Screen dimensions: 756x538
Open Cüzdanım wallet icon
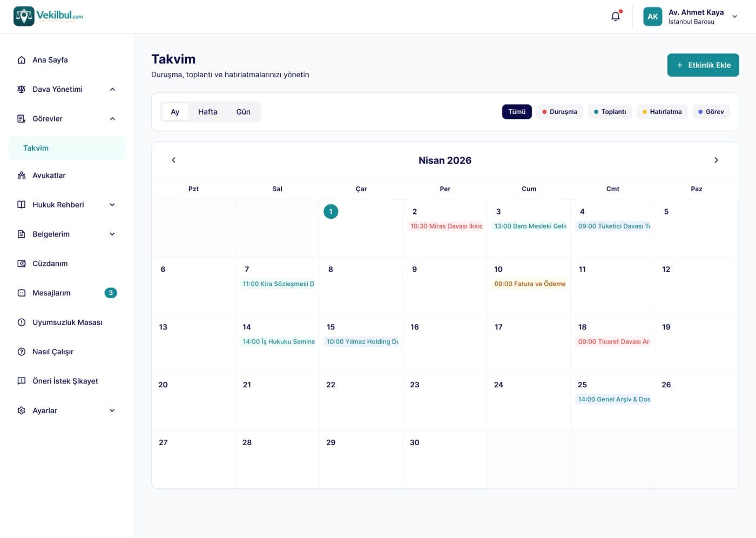coord(22,264)
